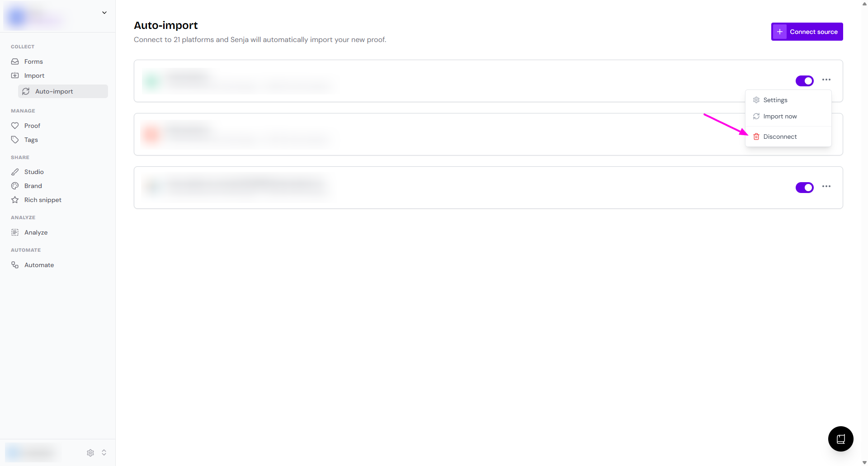The width and height of the screenshot is (868, 466).
Task: Toggle off the third auto-import source
Action: (x=804, y=187)
